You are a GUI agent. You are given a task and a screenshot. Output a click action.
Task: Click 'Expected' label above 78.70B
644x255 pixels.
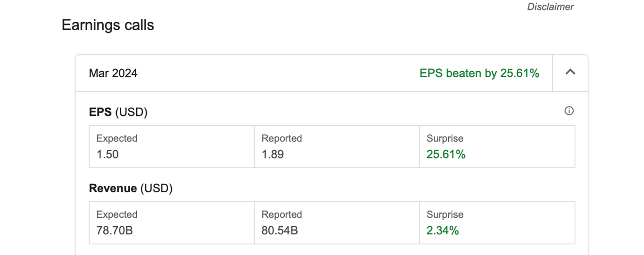pos(117,214)
